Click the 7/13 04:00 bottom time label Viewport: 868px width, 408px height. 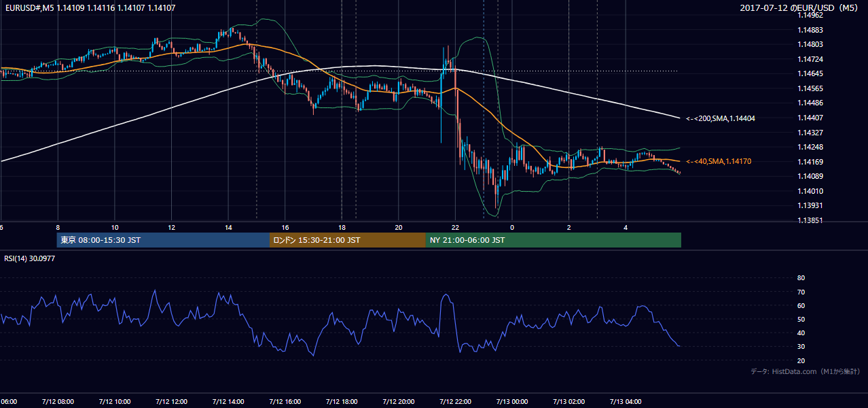pos(626,401)
